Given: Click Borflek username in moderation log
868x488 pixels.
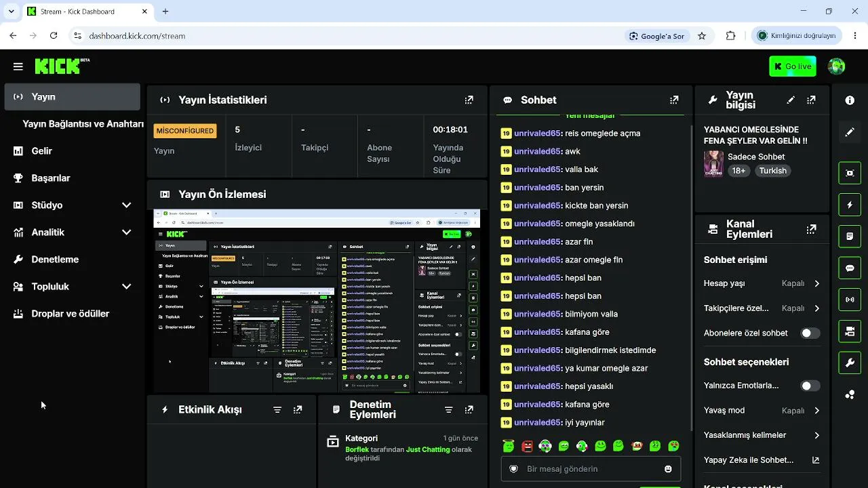Looking at the screenshot, I should pyautogui.click(x=357, y=449).
